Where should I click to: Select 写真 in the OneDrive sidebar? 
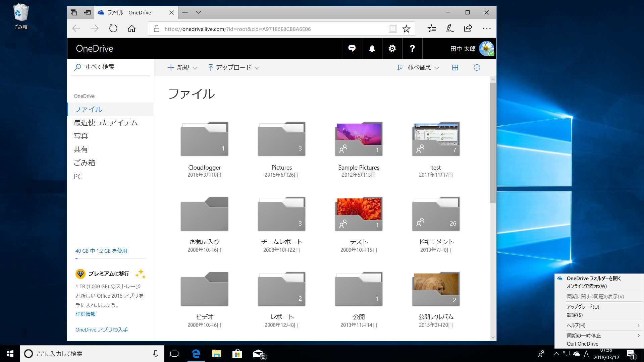pyautogui.click(x=81, y=136)
